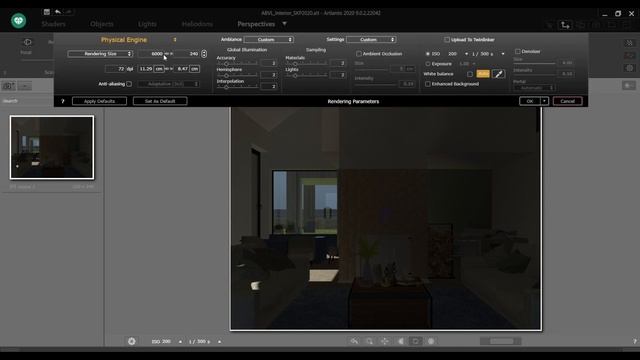Switch to the Heliodons tab
Image resolution: width=640 pixels, height=360 pixels.
tap(197, 24)
